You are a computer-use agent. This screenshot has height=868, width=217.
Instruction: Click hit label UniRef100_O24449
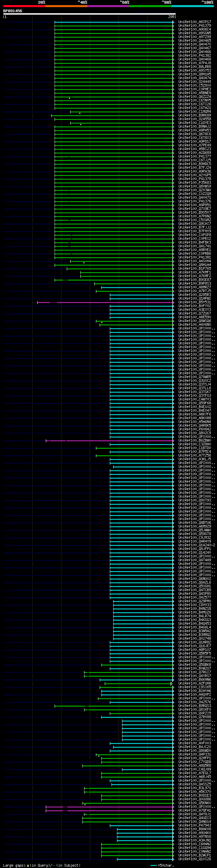pos(195,82)
